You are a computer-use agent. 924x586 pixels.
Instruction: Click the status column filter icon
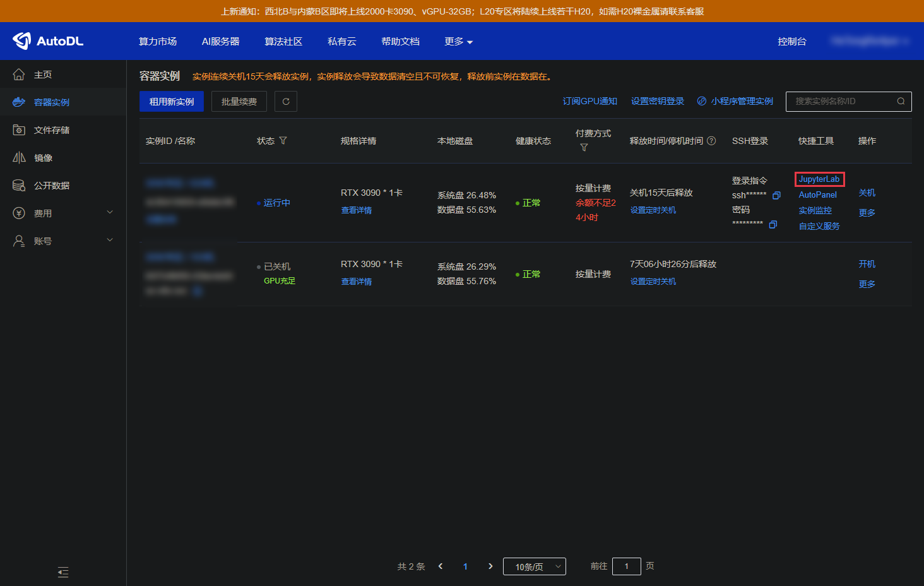[x=283, y=141]
